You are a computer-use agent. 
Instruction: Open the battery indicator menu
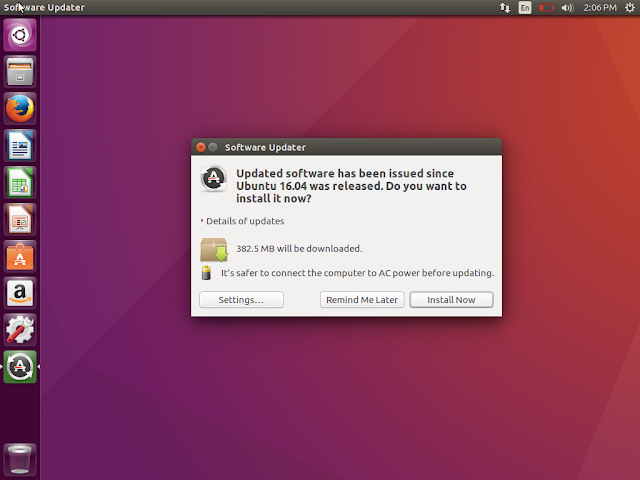546,7
